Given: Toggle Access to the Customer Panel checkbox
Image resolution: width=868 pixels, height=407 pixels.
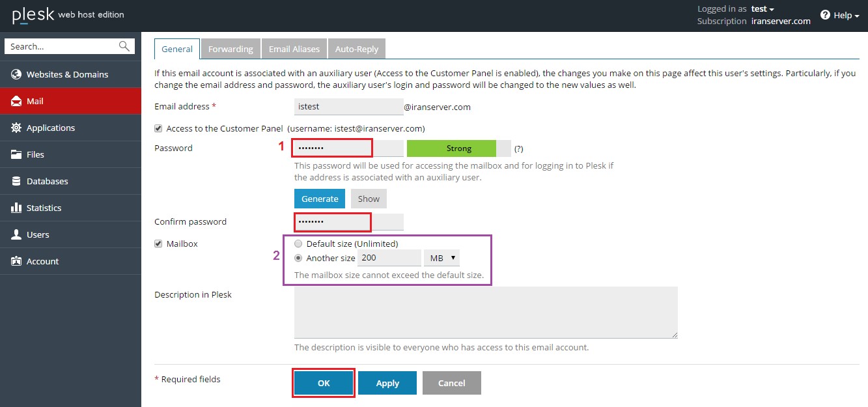Looking at the screenshot, I should click(158, 128).
